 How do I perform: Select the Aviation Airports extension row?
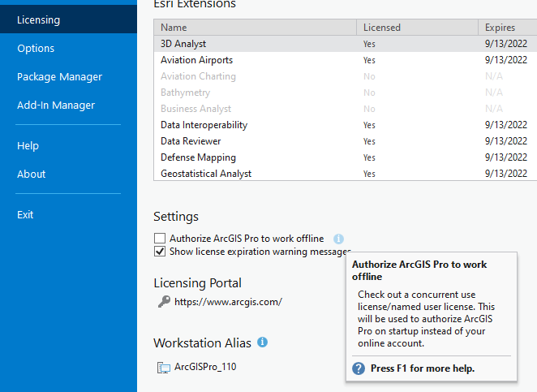point(346,60)
